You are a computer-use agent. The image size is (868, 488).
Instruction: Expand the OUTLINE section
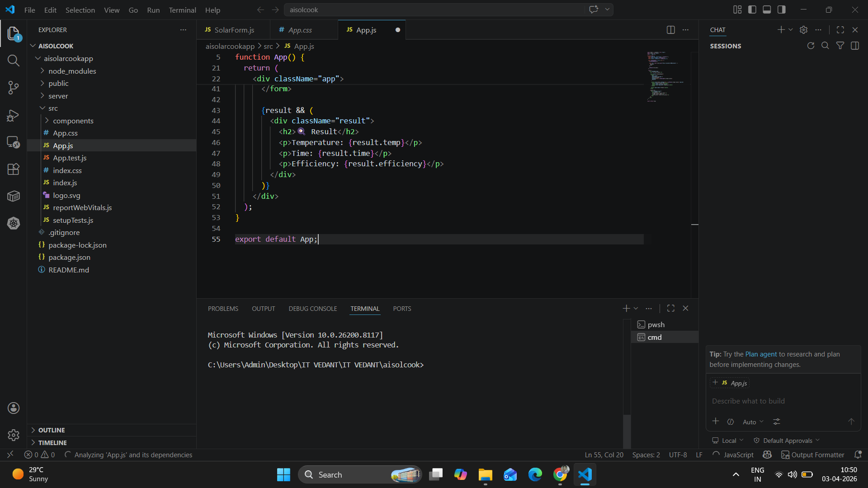pyautogui.click(x=52, y=430)
